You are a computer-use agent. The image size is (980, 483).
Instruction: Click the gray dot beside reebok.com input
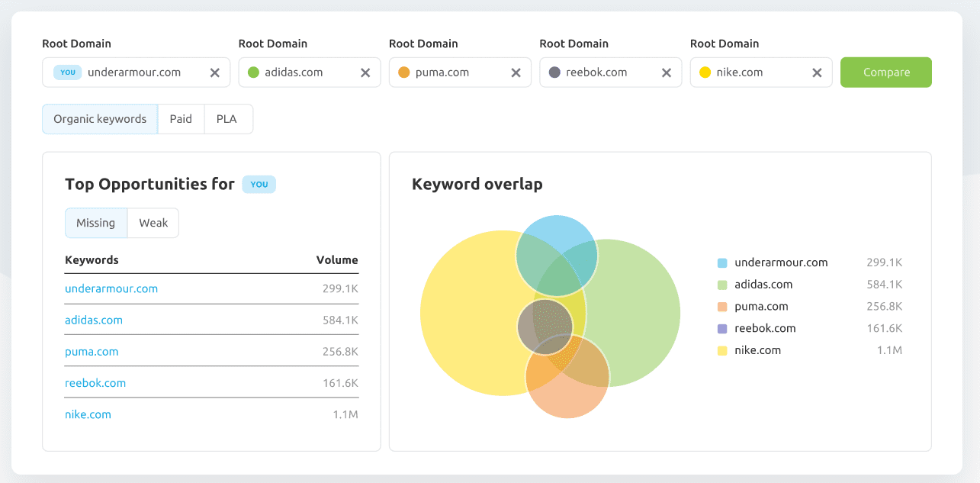coord(554,72)
